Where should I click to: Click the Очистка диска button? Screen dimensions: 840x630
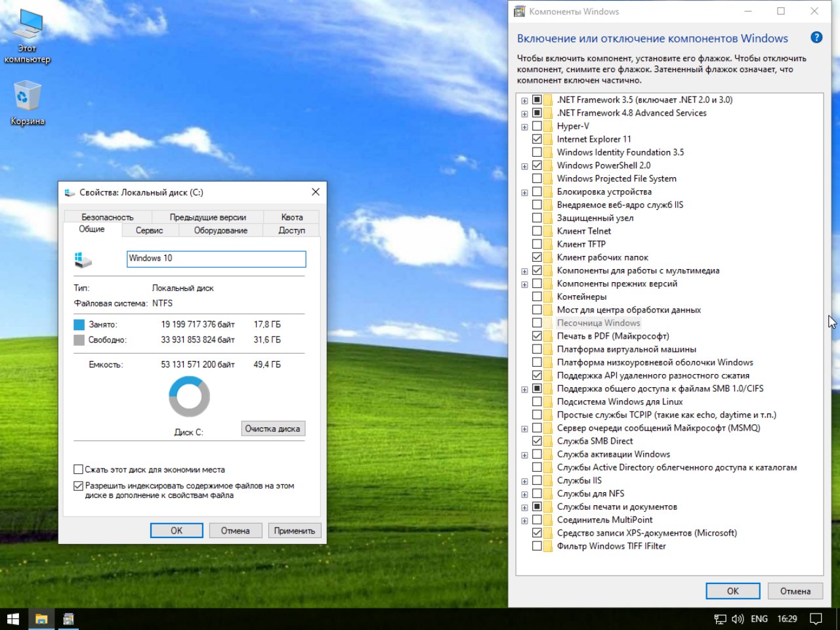pyautogui.click(x=272, y=429)
